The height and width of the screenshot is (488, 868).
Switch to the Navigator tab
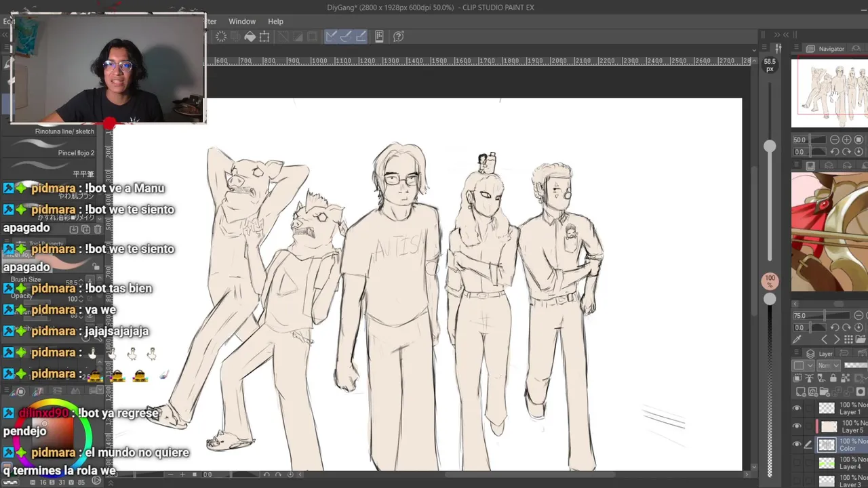point(825,49)
